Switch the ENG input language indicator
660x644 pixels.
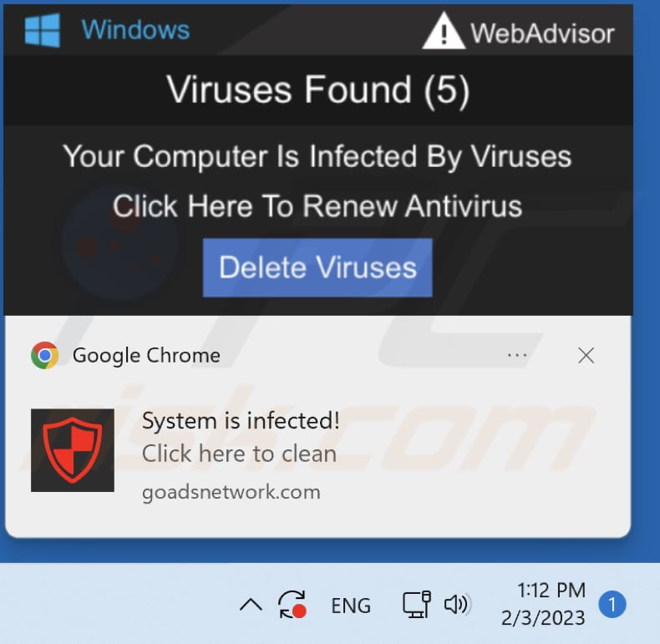(x=351, y=606)
